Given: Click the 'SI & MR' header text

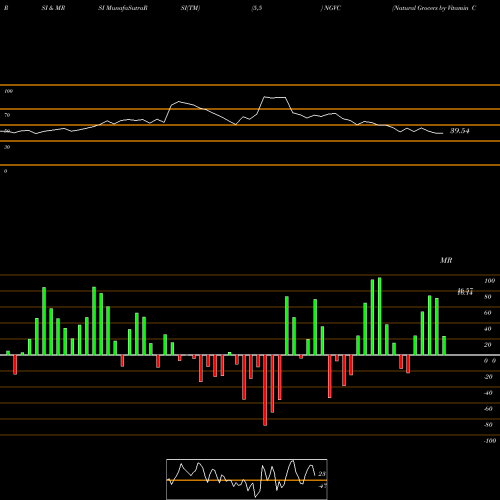Looking at the screenshot, I should 53,8.
